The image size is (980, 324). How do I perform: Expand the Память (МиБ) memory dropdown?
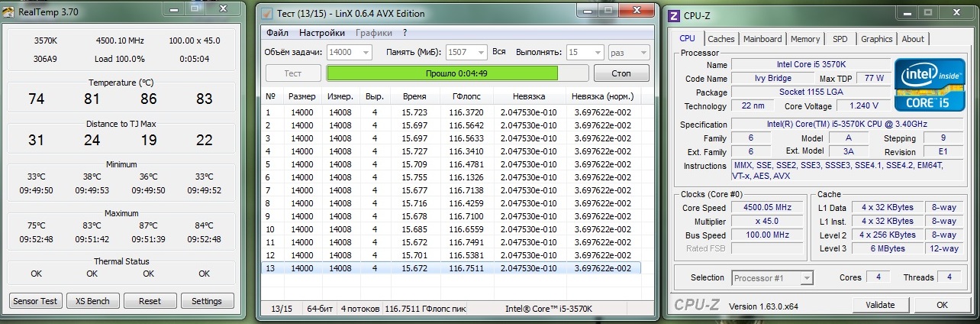pyautogui.click(x=479, y=52)
